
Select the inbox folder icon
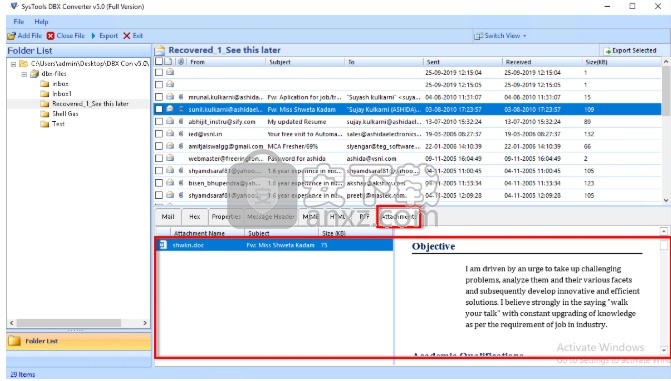point(45,84)
